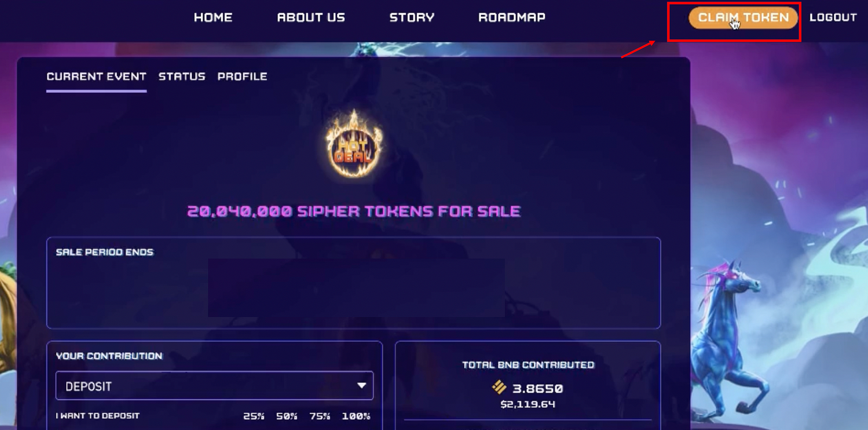Viewport: 868px width, 430px height.
Task: Navigate to the Story section
Action: point(412,17)
